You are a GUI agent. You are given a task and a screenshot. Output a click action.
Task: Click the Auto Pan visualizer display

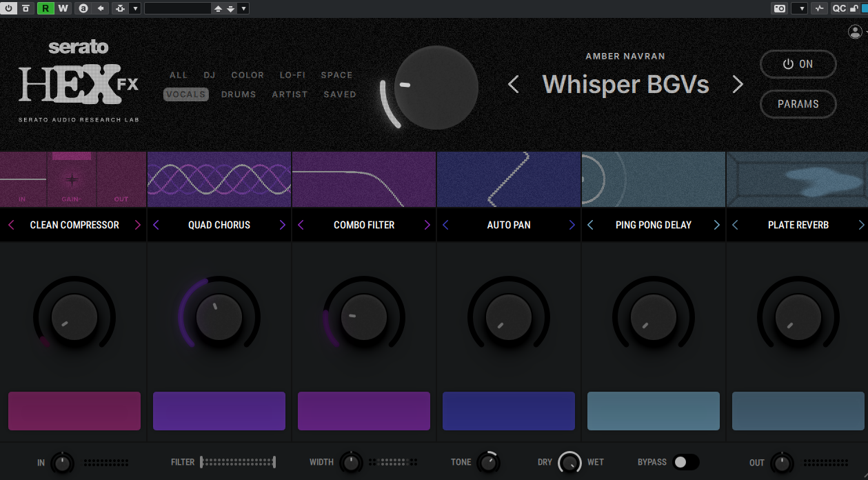tap(509, 179)
